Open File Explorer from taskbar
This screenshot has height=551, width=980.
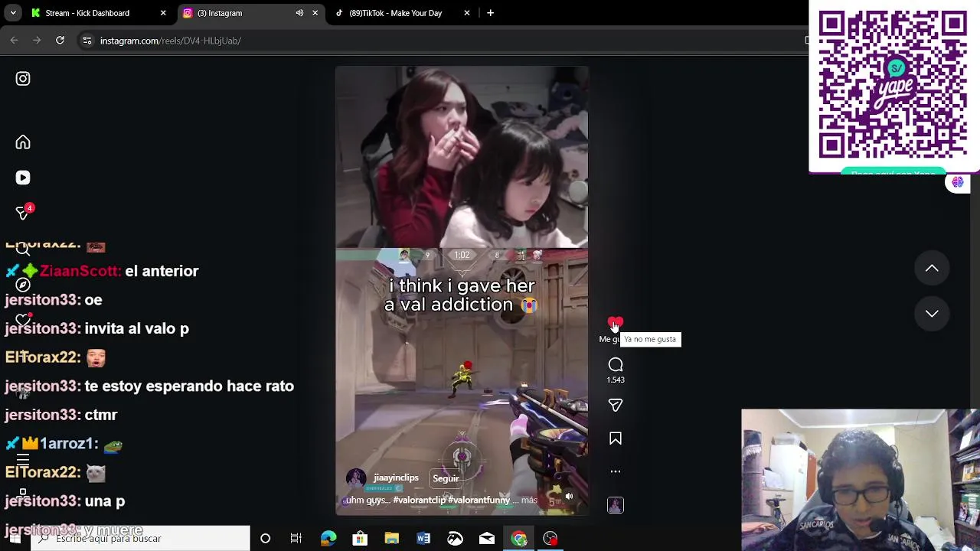click(x=391, y=539)
